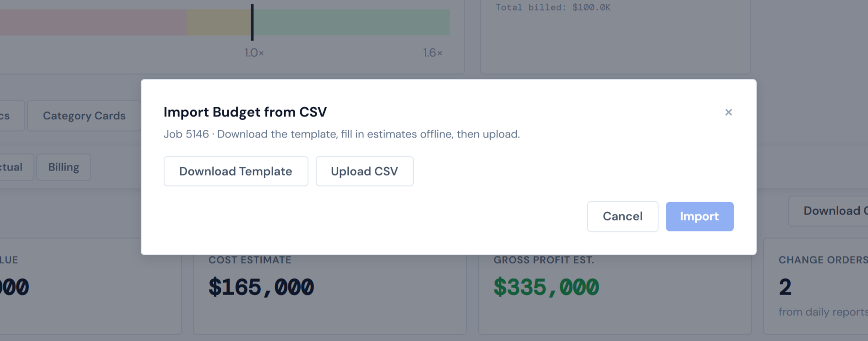The width and height of the screenshot is (868, 341).
Task: Click the Upload CSV button
Action: click(364, 171)
